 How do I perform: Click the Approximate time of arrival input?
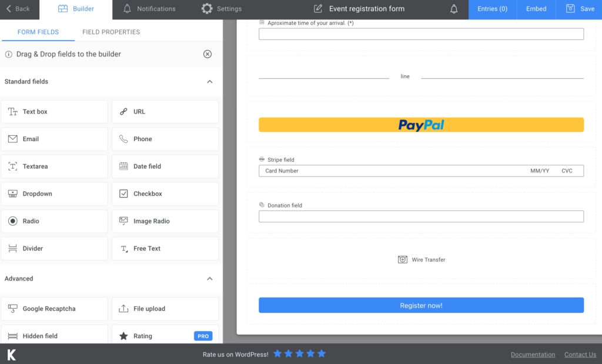tap(421, 34)
